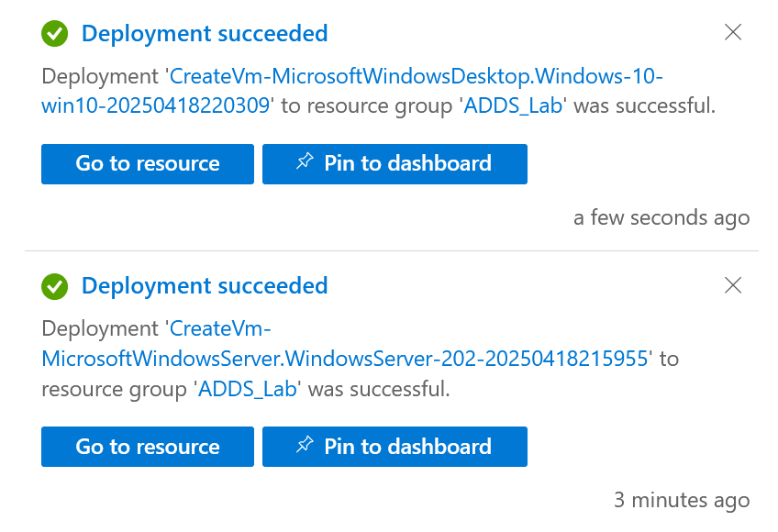This screenshot has width=778, height=532.
Task: Open ADDS_Lab resource group from WindowsServer notification
Action: pos(248,389)
